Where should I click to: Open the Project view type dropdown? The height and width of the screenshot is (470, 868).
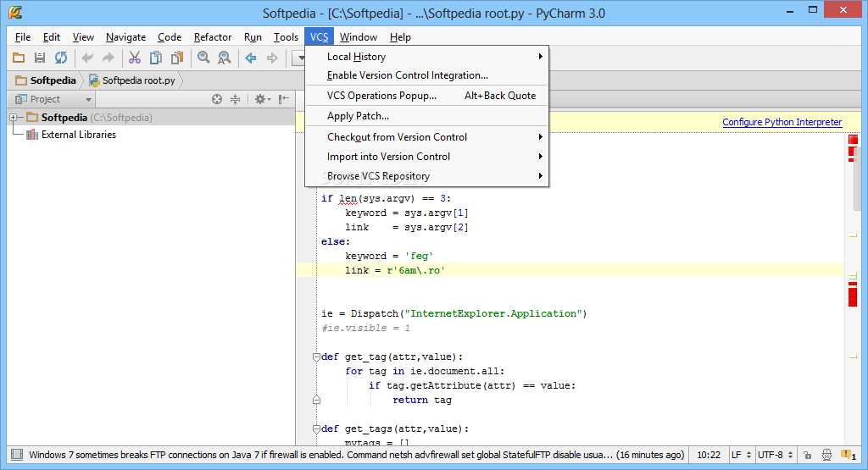pyautogui.click(x=53, y=99)
